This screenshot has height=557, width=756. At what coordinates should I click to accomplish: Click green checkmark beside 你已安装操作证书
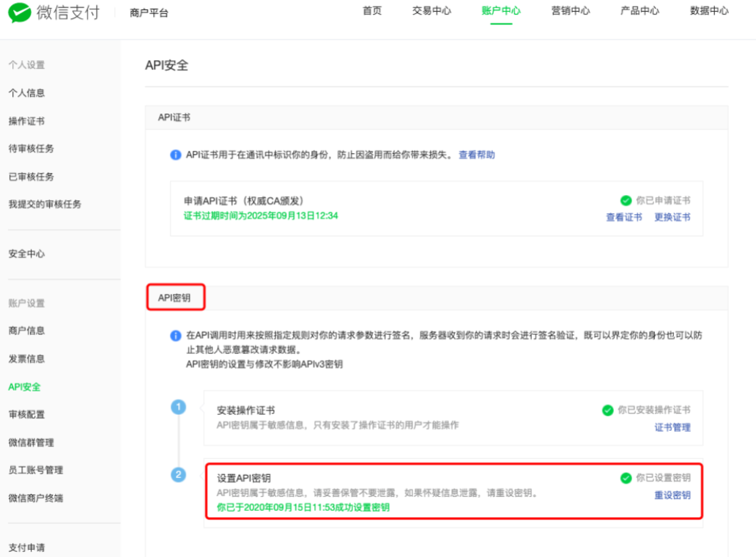coord(607,410)
